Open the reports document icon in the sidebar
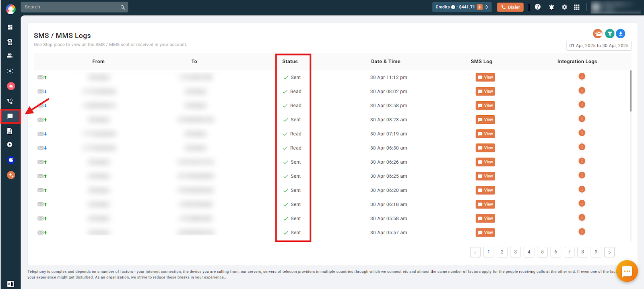This screenshot has width=644, height=289. (10, 131)
